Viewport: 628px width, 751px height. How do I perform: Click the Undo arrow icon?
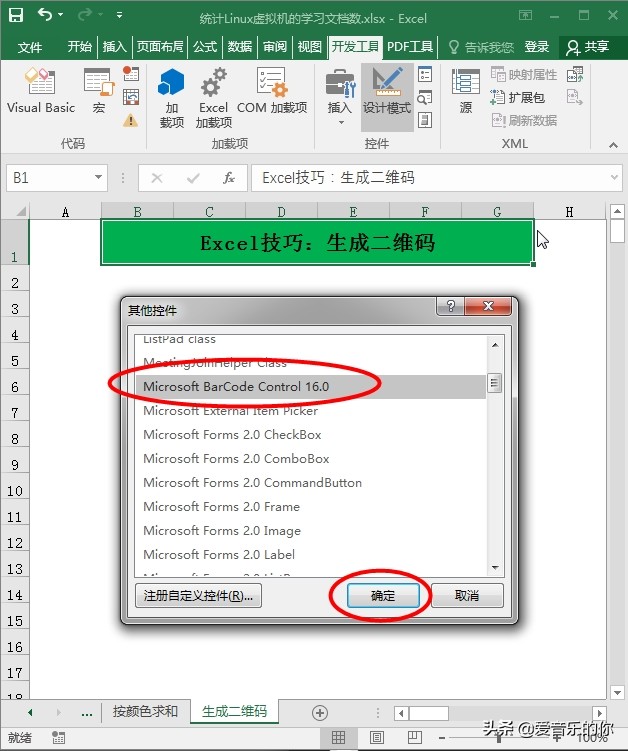[x=45, y=15]
